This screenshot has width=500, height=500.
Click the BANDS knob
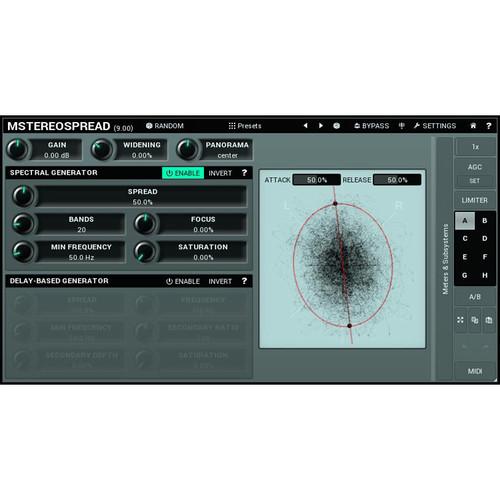(x=23, y=224)
